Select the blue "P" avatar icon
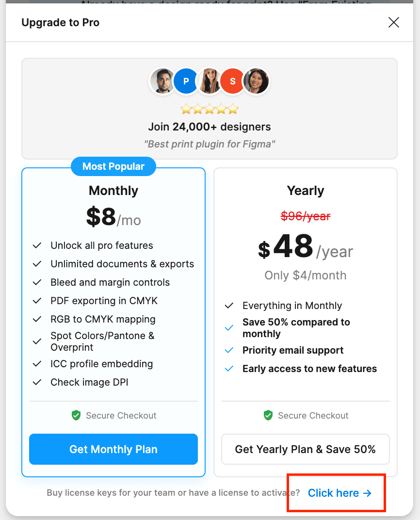420x520 pixels. (186, 81)
